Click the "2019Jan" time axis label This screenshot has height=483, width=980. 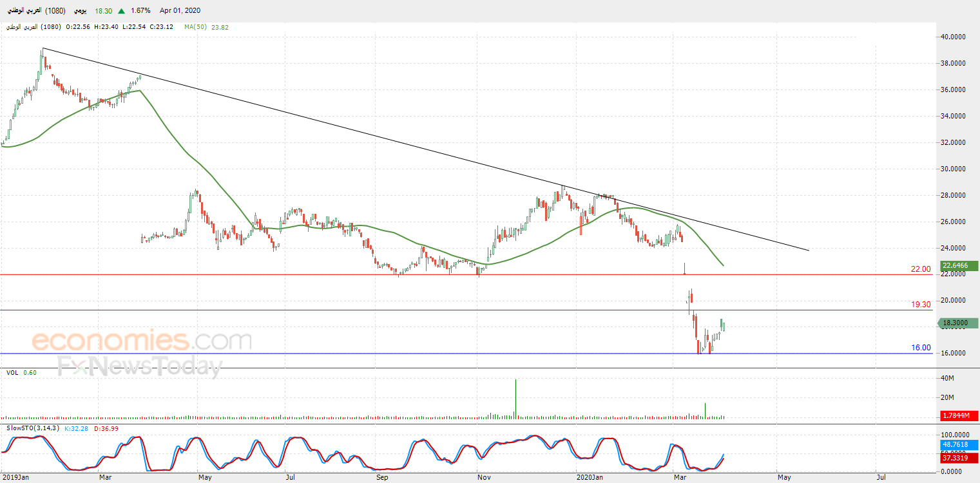pyautogui.click(x=14, y=477)
